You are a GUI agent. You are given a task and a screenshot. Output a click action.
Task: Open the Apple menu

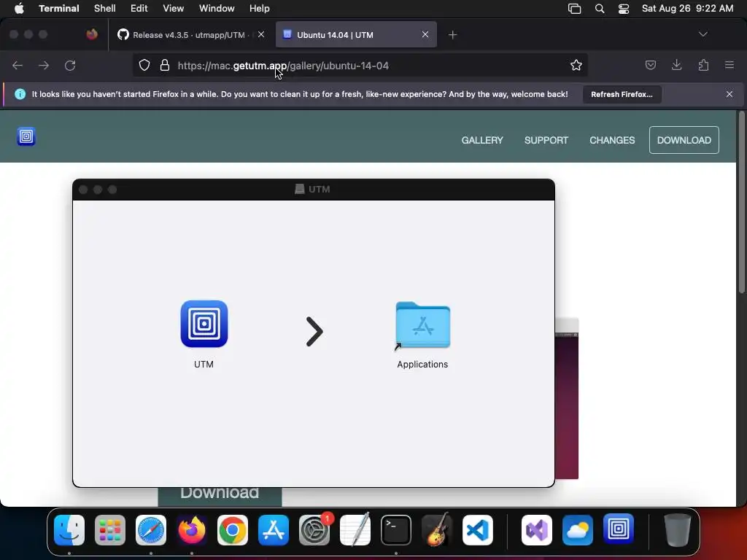pyautogui.click(x=19, y=9)
